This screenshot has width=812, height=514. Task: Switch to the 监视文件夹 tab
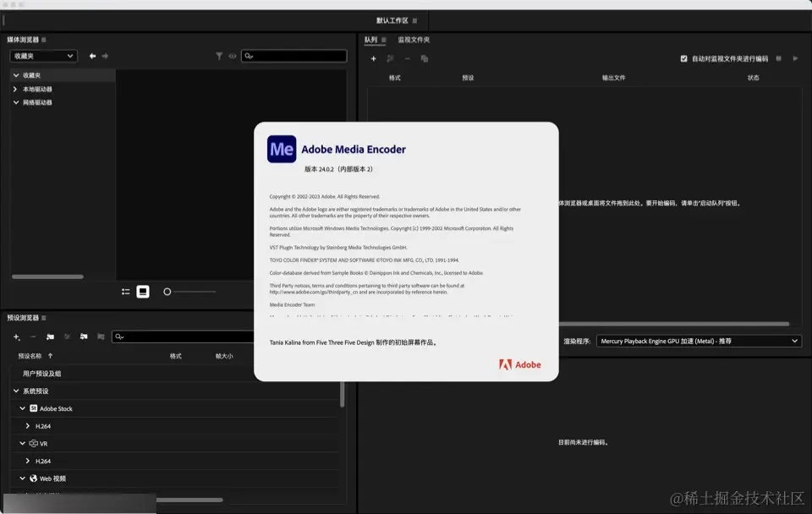coord(414,40)
